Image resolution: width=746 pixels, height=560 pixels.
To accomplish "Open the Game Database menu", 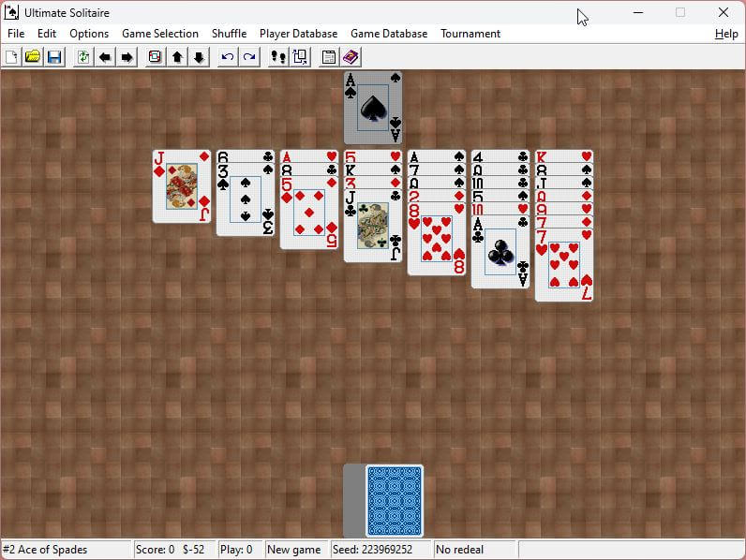I will pos(389,34).
